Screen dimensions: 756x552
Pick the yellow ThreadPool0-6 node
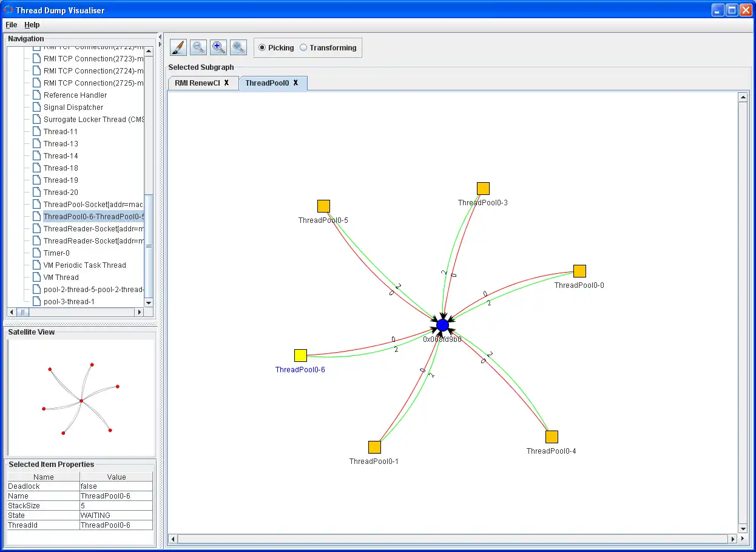tap(300, 355)
